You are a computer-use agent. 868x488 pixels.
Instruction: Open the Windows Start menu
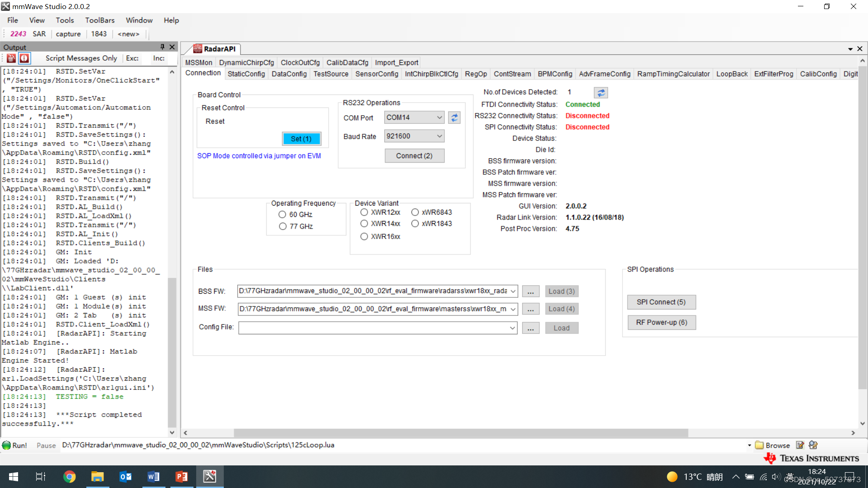[x=14, y=477]
